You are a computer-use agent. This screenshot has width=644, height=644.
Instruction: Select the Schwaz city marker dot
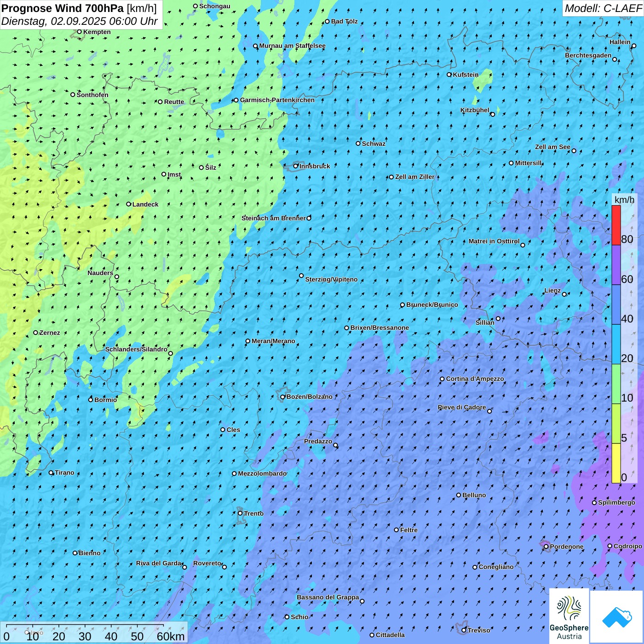tap(358, 144)
